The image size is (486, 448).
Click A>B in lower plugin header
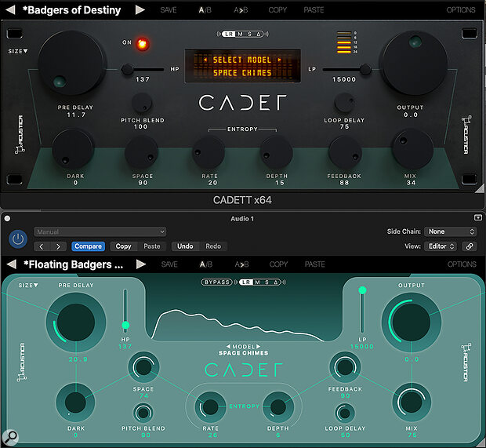[x=241, y=264]
